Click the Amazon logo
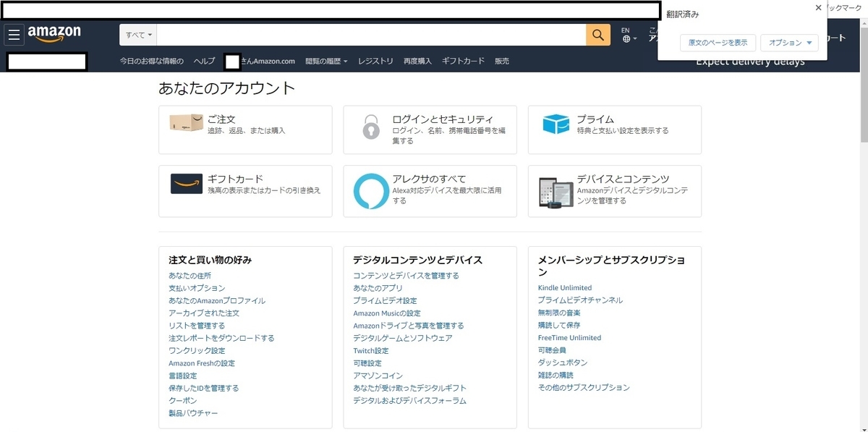The image size is (868, 432). (x=54, y=34)
